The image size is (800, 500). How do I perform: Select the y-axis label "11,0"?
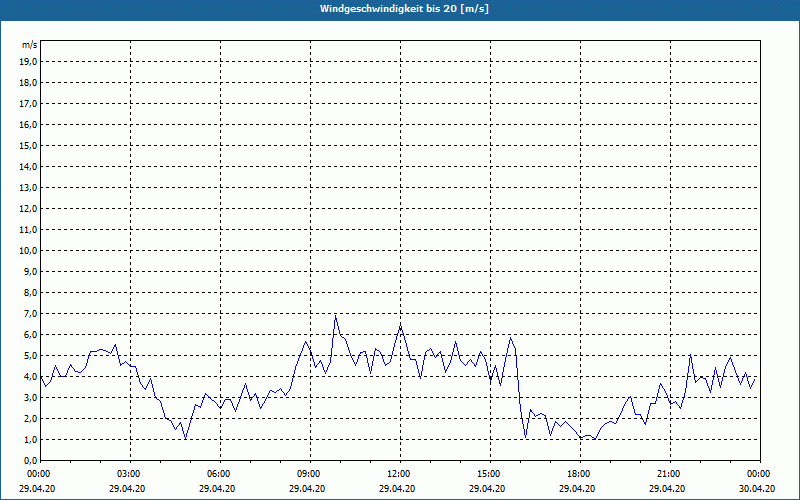[29, 230]
